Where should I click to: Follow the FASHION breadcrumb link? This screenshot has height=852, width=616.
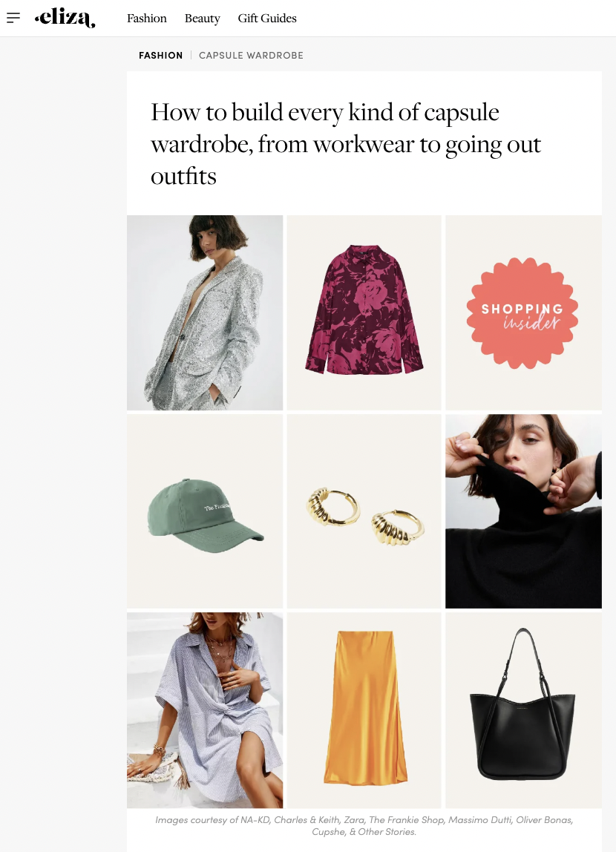point(161,56)
